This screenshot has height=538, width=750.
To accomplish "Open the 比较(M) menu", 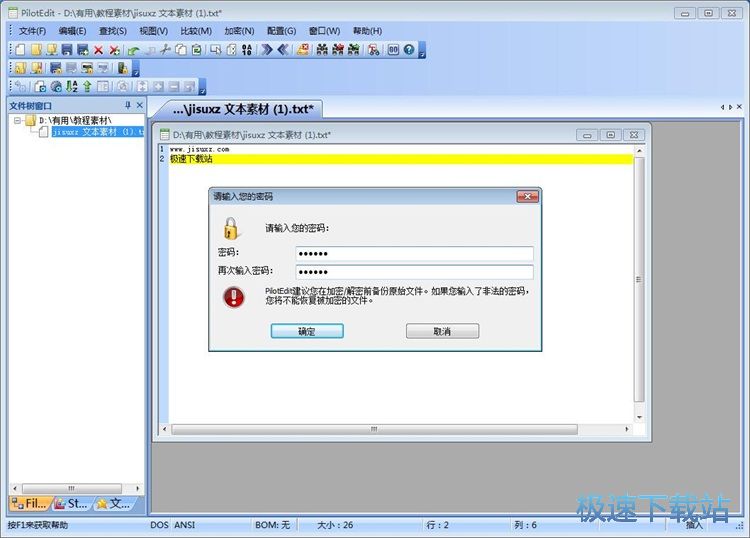I will point(197,31).
